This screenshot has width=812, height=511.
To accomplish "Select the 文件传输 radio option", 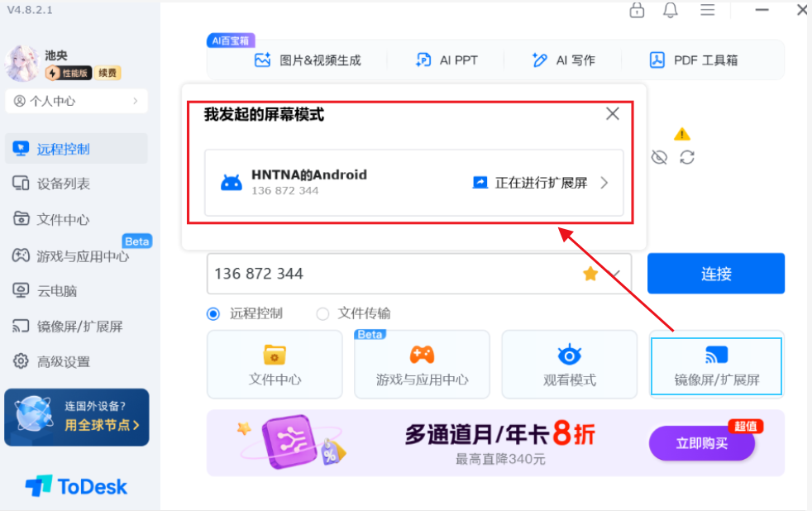I will pos(323,313).
